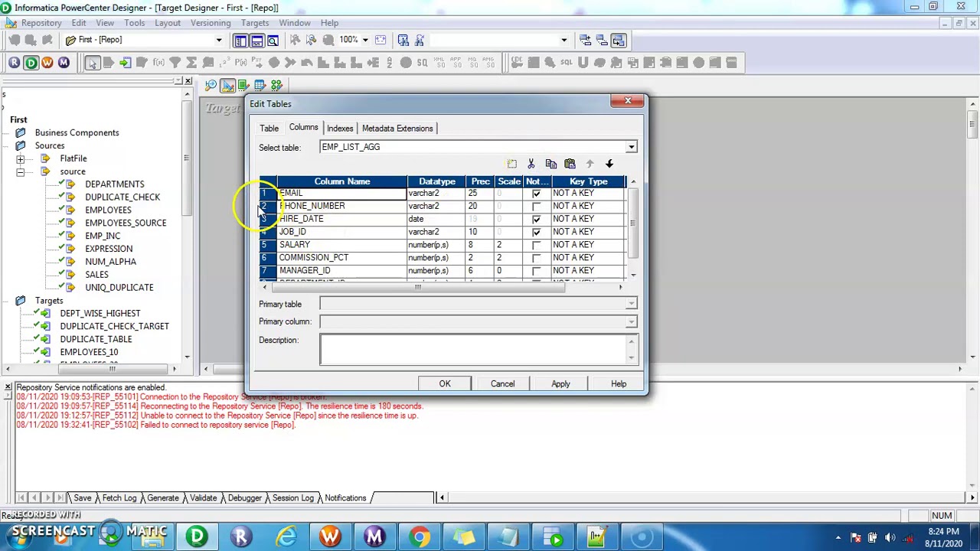980x551 pixels.
Task: Uncheck Not Null for the EMAIL row
Action: pos(536,194)
